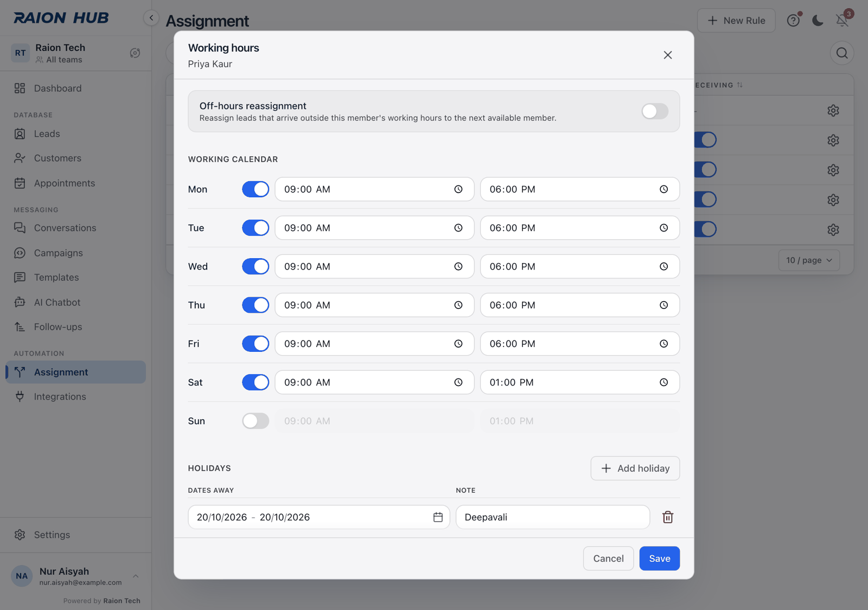Click the Cancel button

tap(608, 558)
